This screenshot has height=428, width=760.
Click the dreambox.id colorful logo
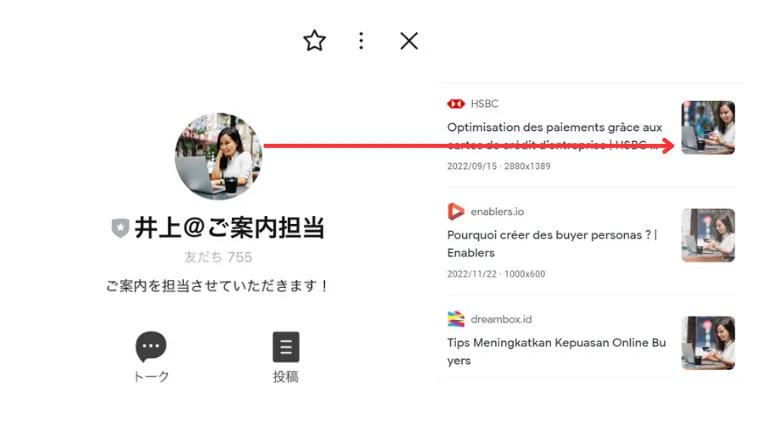[456, 319]
